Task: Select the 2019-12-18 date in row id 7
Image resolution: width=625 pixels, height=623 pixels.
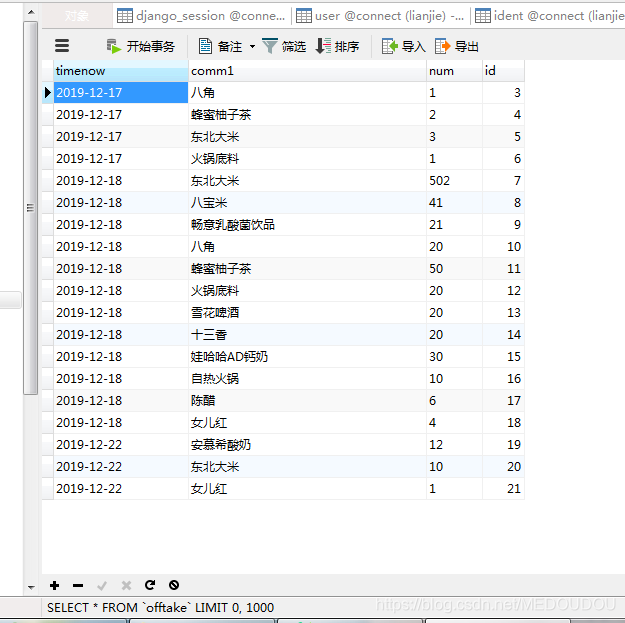Action: click(121, 181)
